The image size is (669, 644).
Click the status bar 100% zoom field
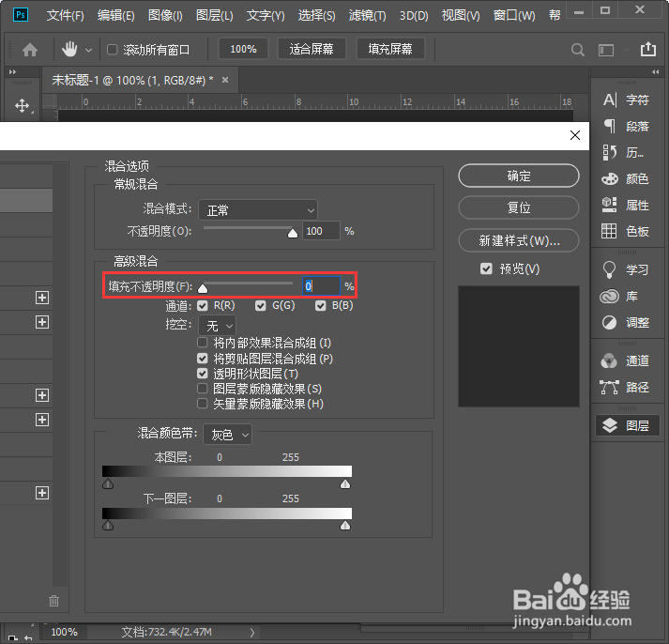pyautogui.click(x=65, y=632)
